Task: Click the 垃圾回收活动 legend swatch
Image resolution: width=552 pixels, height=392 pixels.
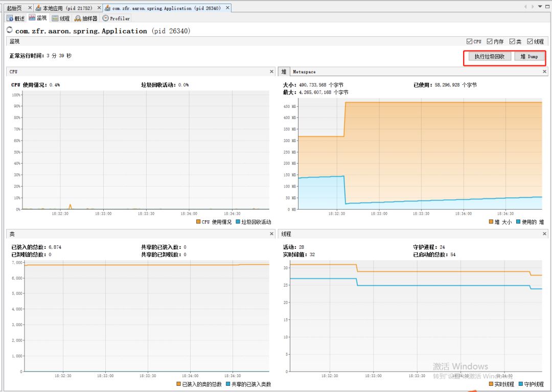Action: pos(238,222)
